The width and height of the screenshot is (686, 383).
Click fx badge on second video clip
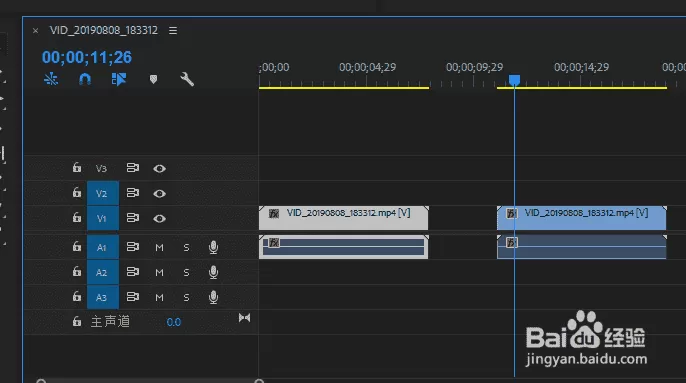click(x=511, y=214)
